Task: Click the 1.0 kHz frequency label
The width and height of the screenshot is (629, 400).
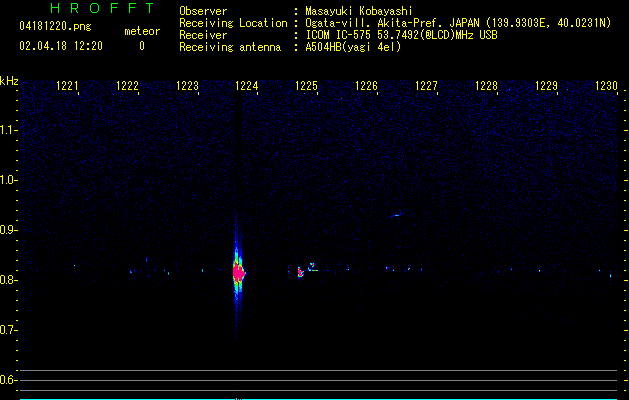Action: tap(9, 180)
